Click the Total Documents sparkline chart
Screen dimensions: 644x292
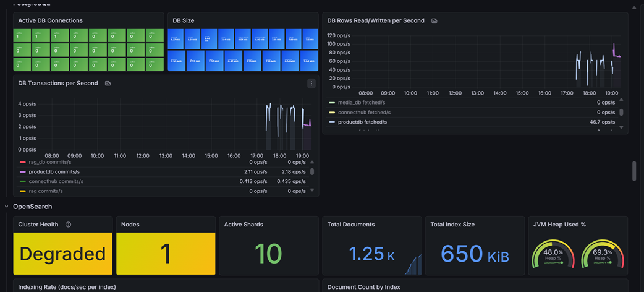pos(413,265)
